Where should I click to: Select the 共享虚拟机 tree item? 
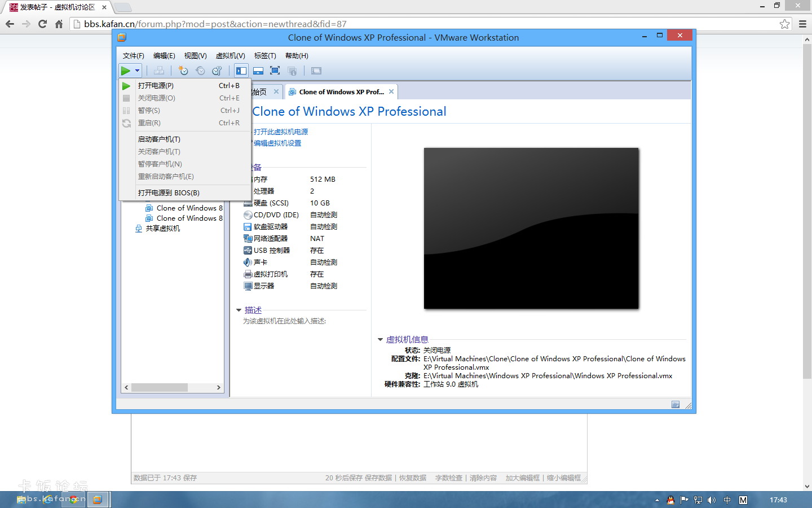pos(163,229)
